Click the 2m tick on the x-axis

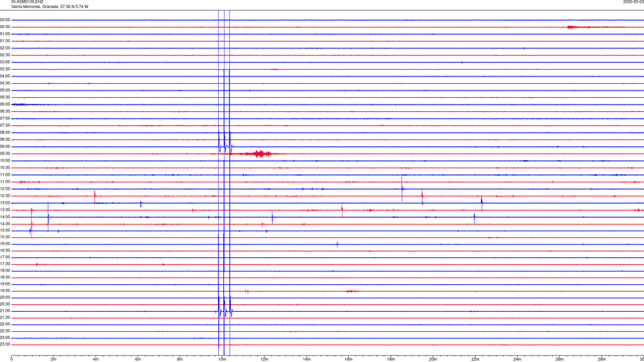[54, 359]
